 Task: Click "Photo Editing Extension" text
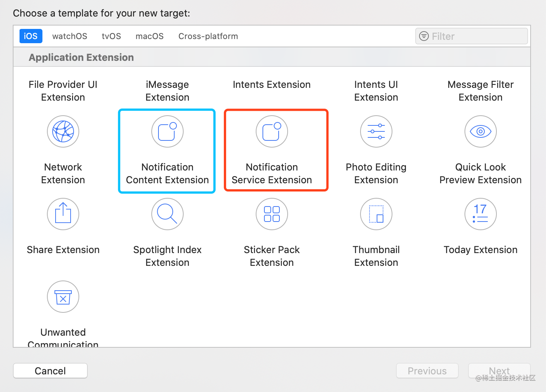376,173
